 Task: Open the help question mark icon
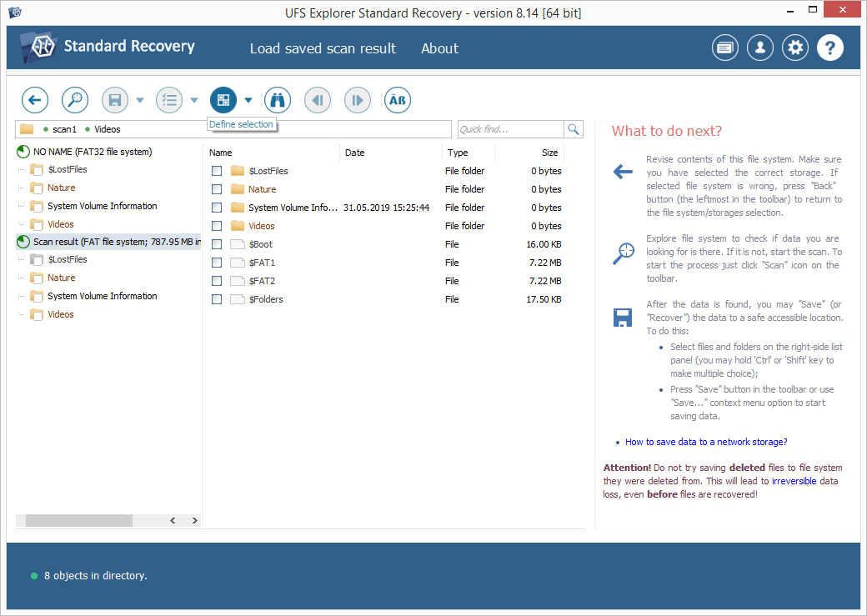(x=830, y=48)
